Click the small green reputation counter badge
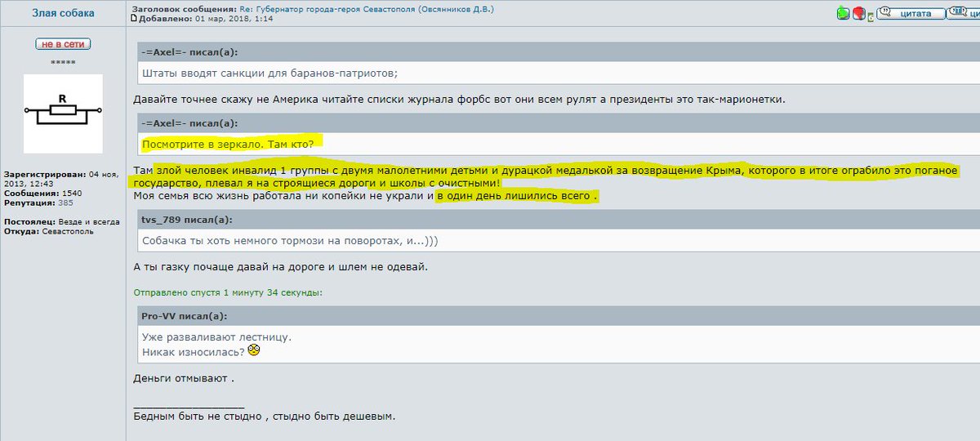The height and width of the screenshot is (441, 980). point(871,16)
